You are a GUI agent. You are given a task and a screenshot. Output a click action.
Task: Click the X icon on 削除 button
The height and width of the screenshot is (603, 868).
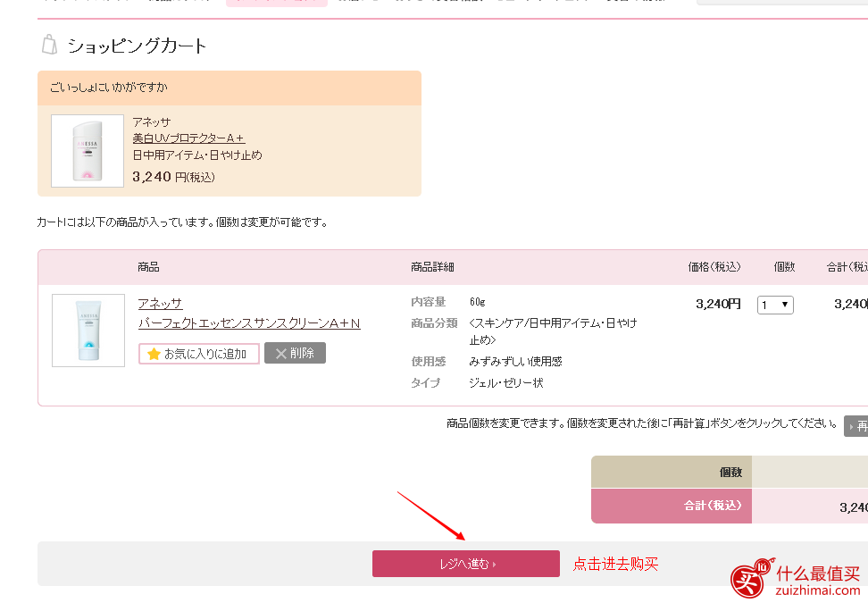point(280,353)
